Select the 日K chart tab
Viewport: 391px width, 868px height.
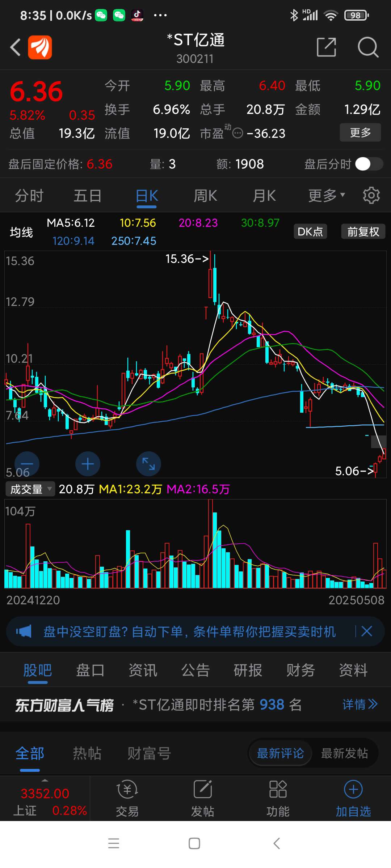tap(147, 196)
